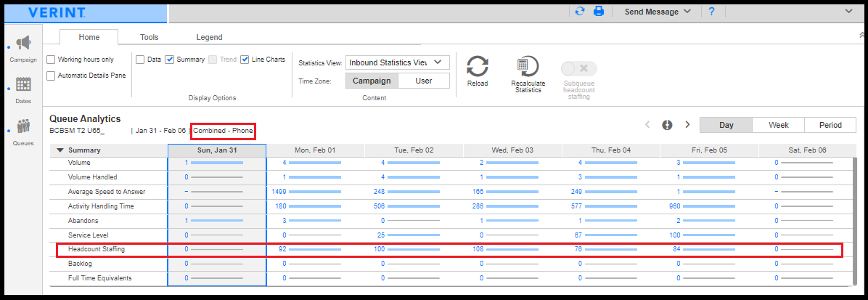
Task: Open the Campaign megaphone sidebar icon
Action: tap(23, 43)
